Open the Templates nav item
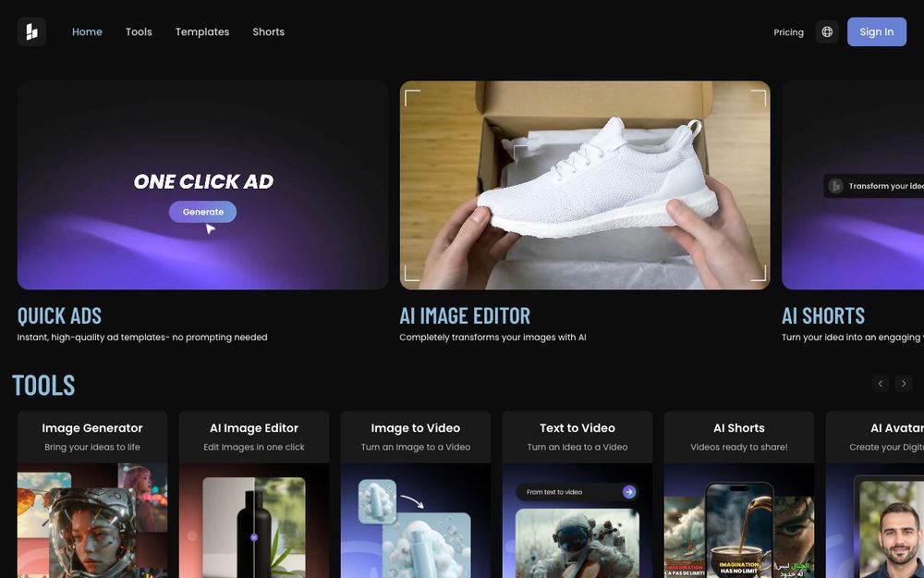 202,31
